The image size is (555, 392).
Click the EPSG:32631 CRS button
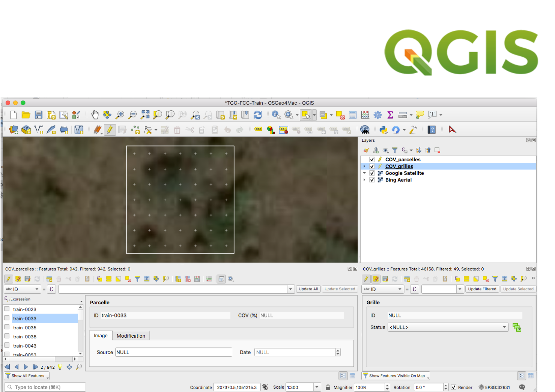click(x=494, y=387)
